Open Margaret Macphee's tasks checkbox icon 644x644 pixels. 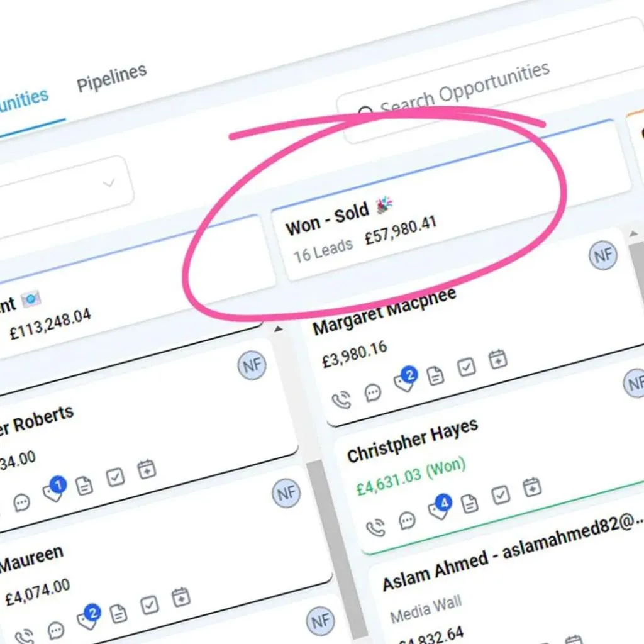click(x=467, y=367)
